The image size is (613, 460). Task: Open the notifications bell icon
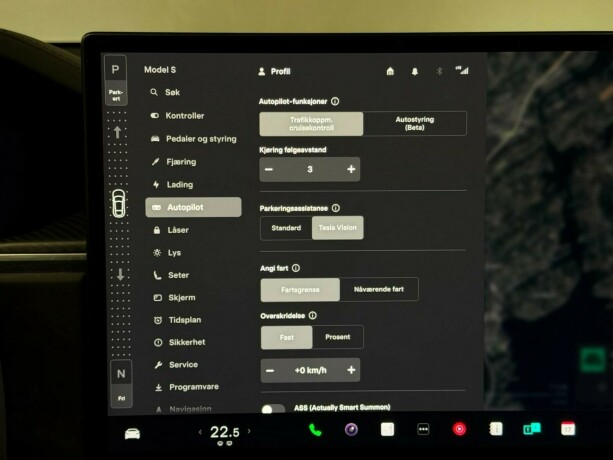tap(415, 72)
